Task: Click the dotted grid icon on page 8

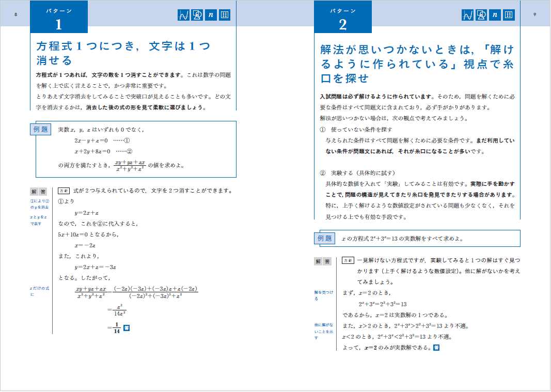Action: (225, 15)
